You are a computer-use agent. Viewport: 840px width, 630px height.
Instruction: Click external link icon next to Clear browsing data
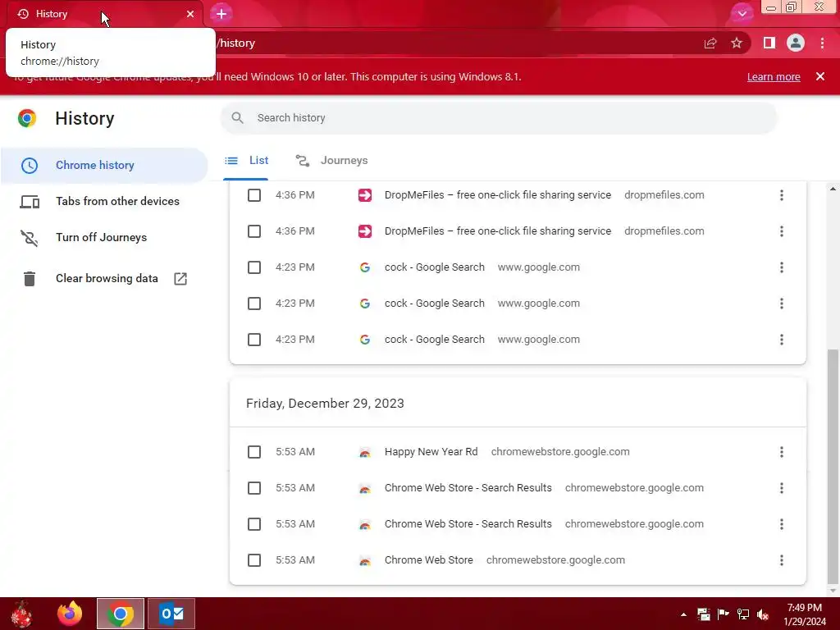click(x=180, y=279)
